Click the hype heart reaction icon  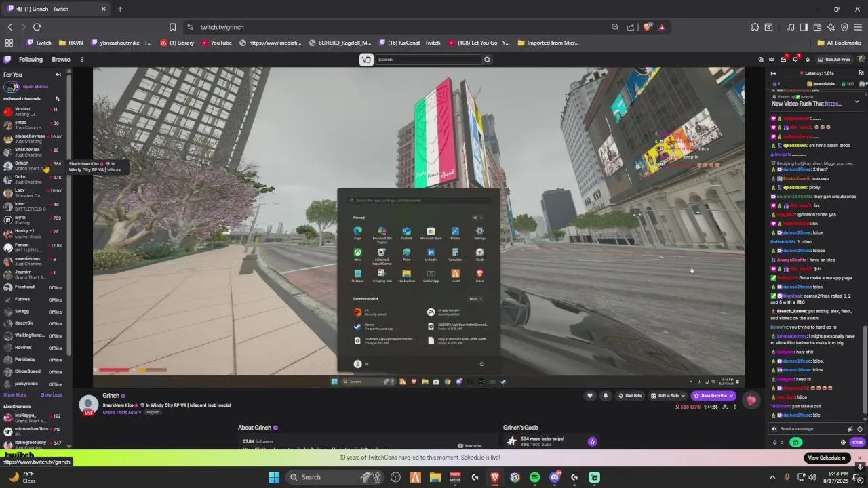click(751, 400)
